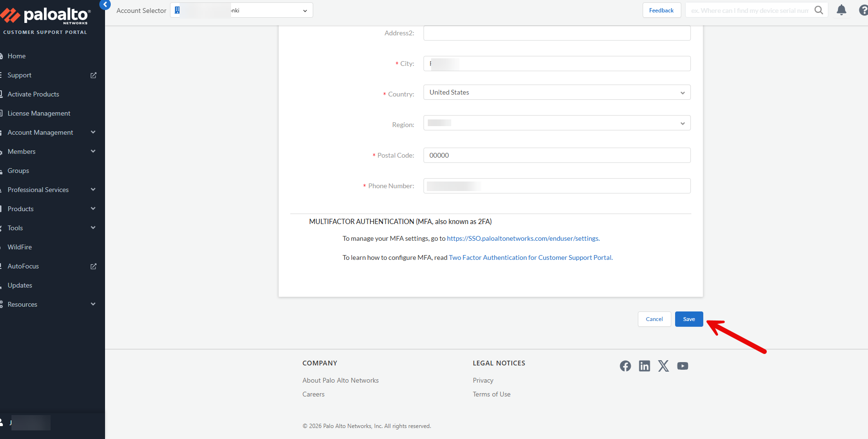Open the Careers link

(x=313, y=394)
